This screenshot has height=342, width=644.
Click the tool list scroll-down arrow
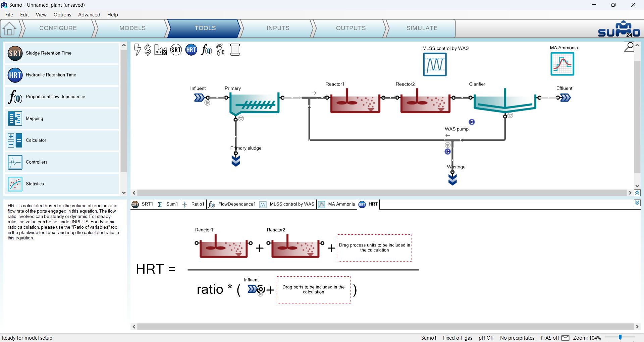[x=124, y=193]
